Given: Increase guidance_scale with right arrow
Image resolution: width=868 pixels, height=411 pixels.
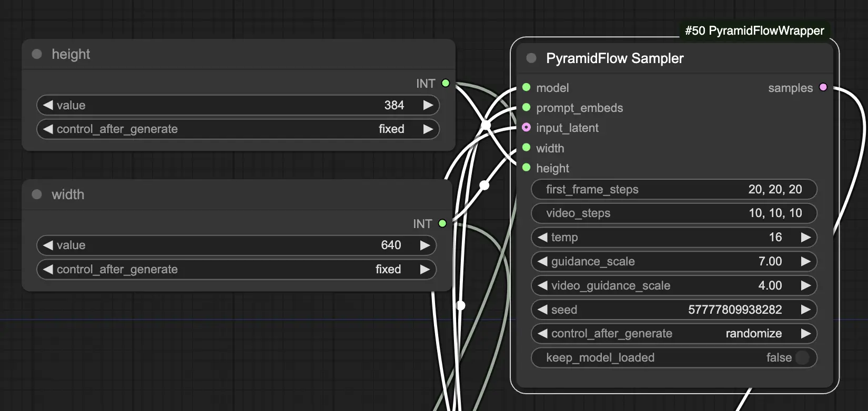Looking at the screenshot, I should click(806, 261).
